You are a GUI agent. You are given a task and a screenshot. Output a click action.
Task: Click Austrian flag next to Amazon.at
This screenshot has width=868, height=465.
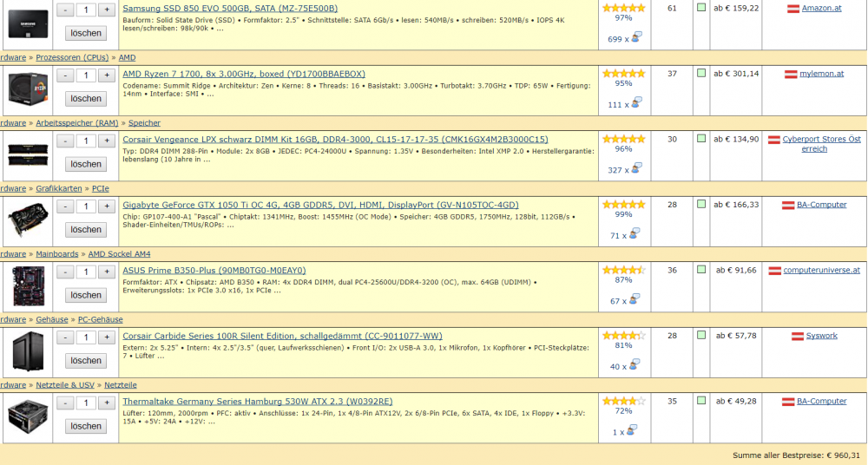click(793, 9)
